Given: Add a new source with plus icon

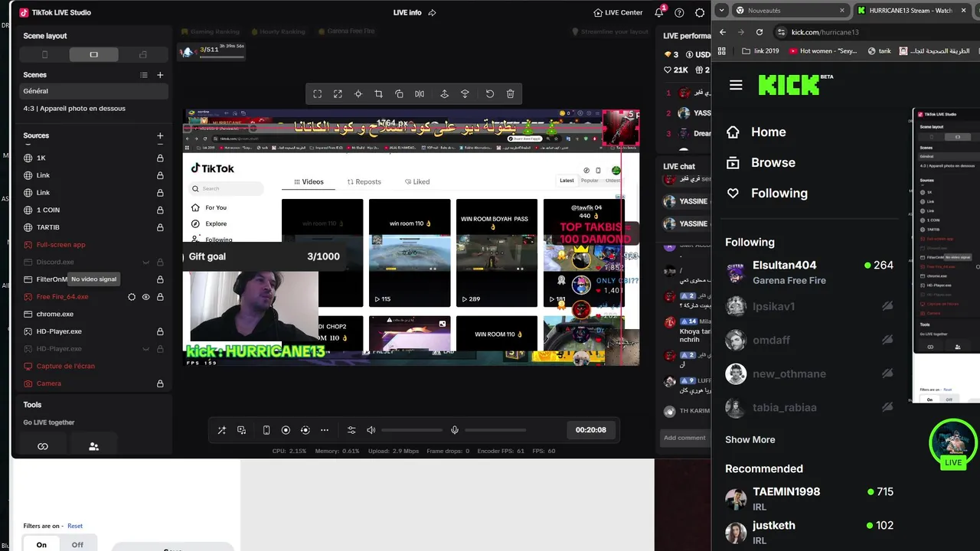Looking at the screenshot, I should click(160, 135).
